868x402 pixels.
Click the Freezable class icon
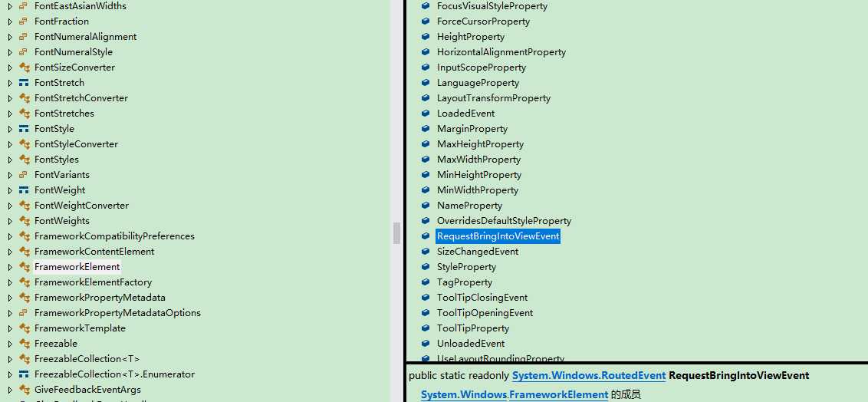[x=24, y=343]
